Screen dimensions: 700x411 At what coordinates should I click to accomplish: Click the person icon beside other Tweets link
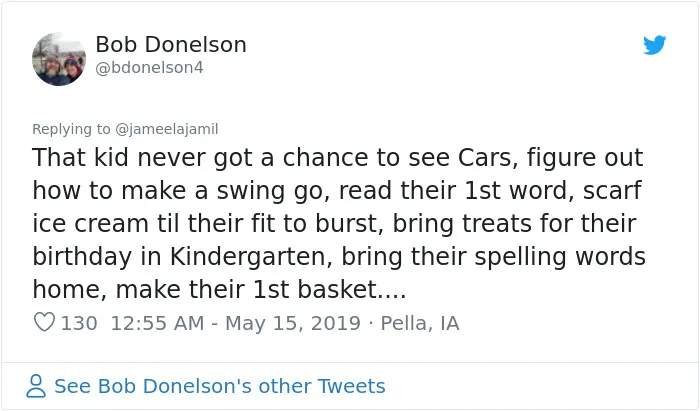36,386
